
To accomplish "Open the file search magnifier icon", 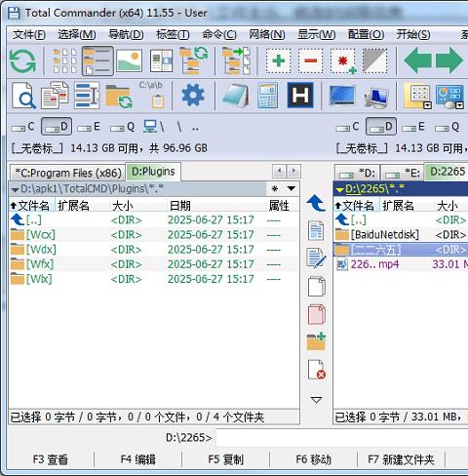I will tap(23, 96).
